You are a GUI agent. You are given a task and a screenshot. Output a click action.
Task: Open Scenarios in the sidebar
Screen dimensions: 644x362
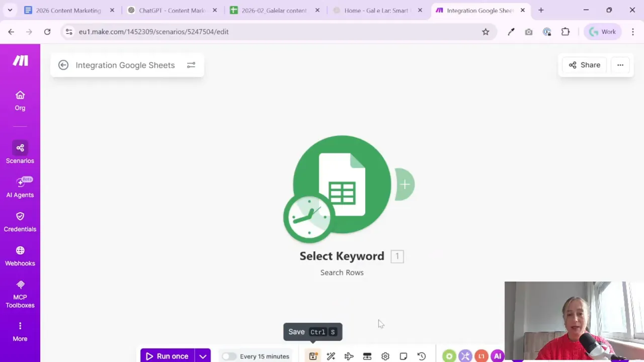20,153
